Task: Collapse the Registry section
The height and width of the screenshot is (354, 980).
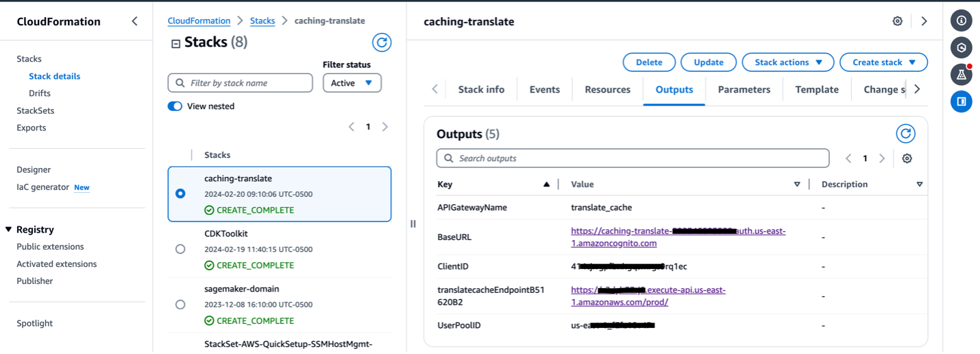Action: 9,230
